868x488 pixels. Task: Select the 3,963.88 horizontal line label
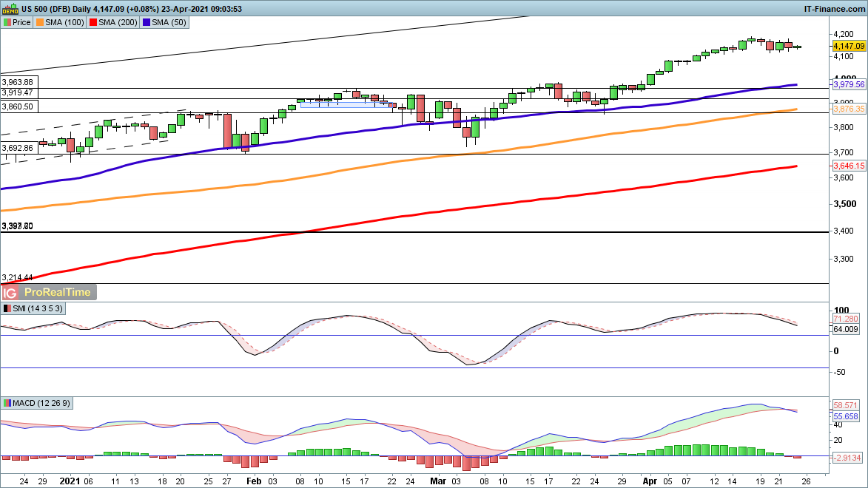pos(18,82)
